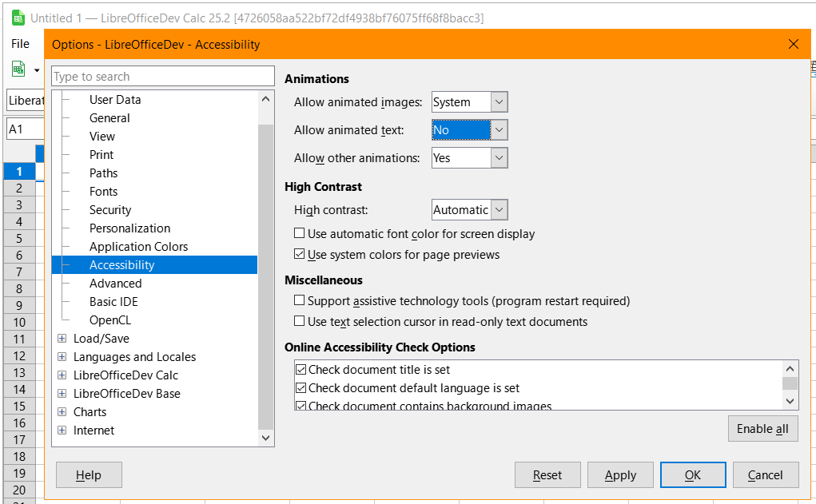Screen dimensions: 816x504
Task: Click the LibreOffice Calc title bar icon
Action: (18, 18)
